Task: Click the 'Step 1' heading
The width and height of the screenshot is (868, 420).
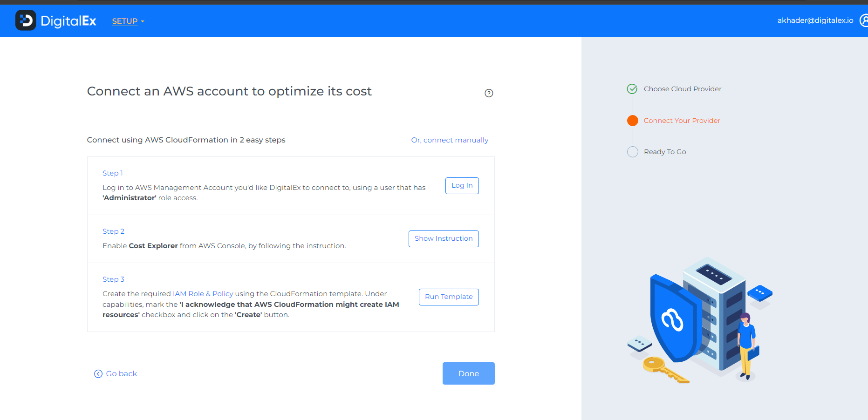Action: pos(113,173)
